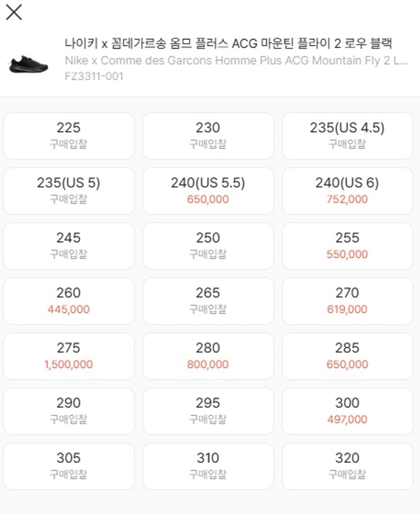This screenshot has height=514, width=420.
Task: Pick size 255 priced 550,000
Action: coord(347,246)
